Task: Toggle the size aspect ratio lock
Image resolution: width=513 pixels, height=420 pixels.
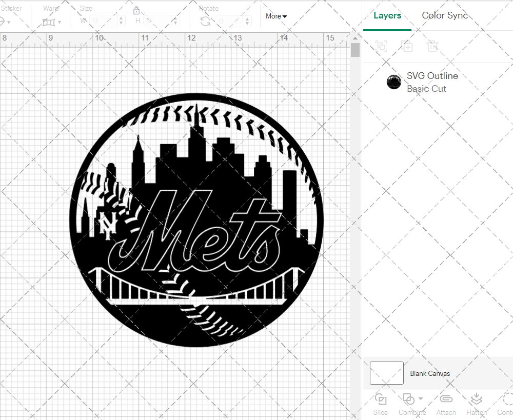Action: pyautogui.click(x=136, y=11)
